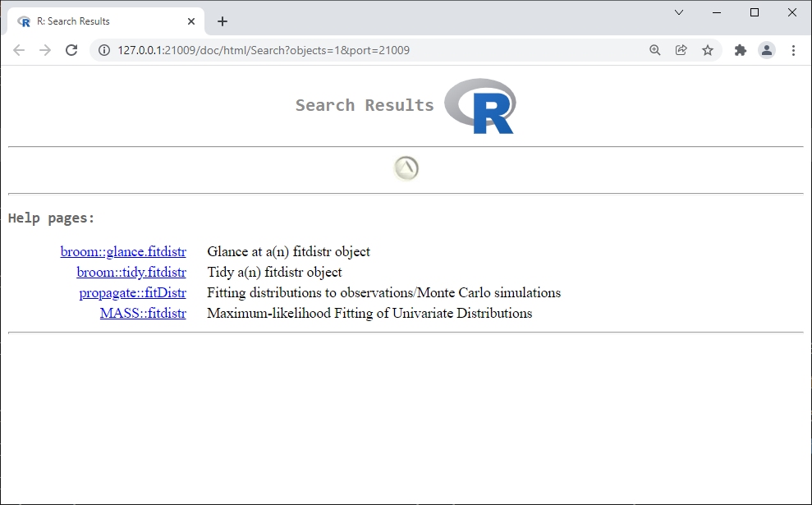812x505 pixels.
Task: Open the zoom magnifier icon in the address bar
Action: tap(654, 50)
